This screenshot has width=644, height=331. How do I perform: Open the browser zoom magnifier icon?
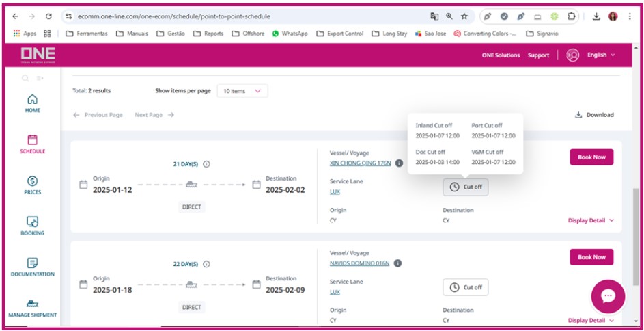tap(449, 16)
